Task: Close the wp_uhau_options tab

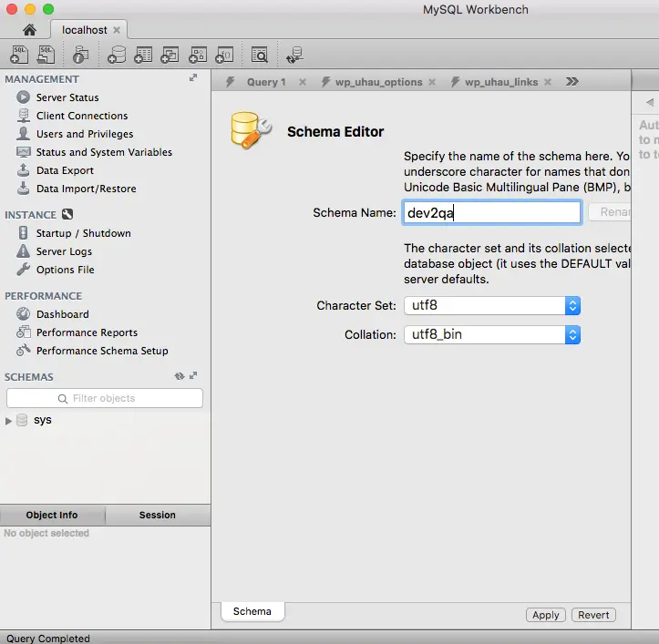Action: (x=432, y=82)
